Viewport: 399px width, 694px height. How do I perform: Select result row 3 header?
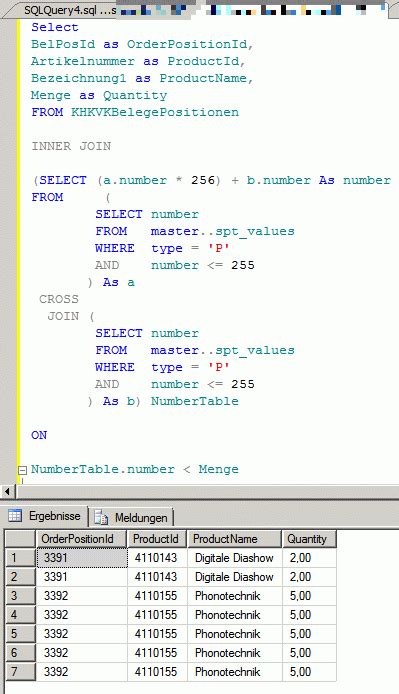click(x=20, y=596)
